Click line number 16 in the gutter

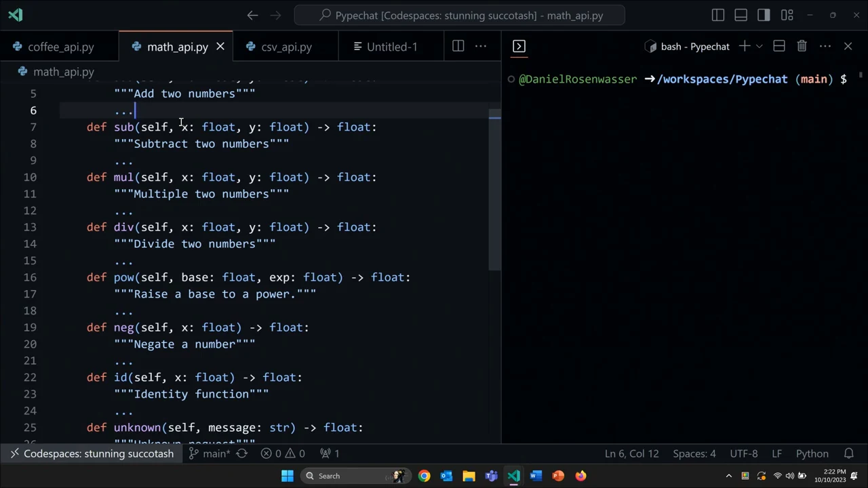pyautogui.click(x=30, y=277)
